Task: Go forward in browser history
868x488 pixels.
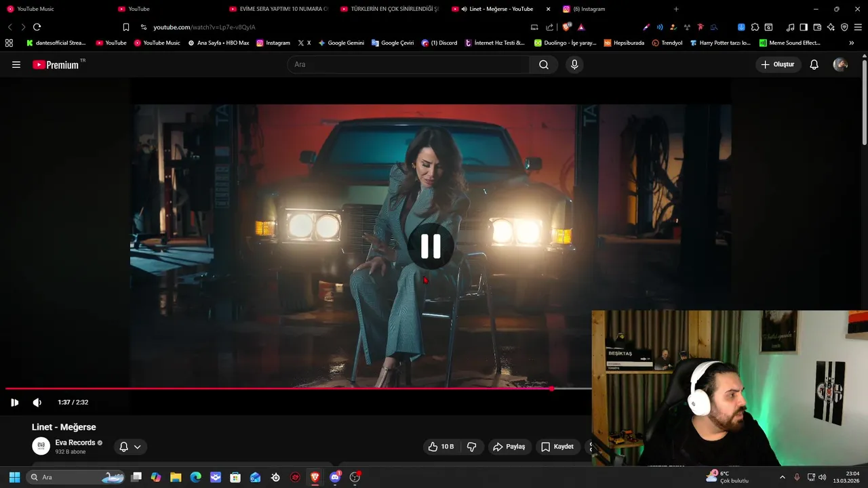Action: pos(23,27)
